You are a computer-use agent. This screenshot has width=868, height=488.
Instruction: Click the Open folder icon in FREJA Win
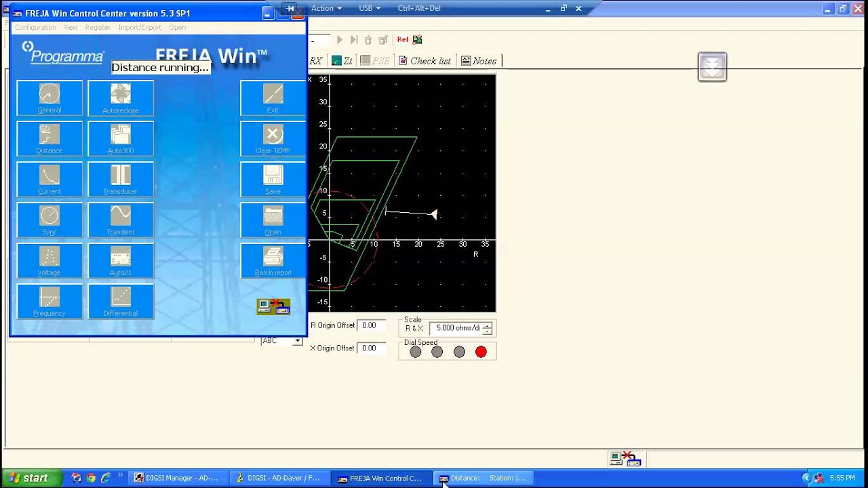273,220
